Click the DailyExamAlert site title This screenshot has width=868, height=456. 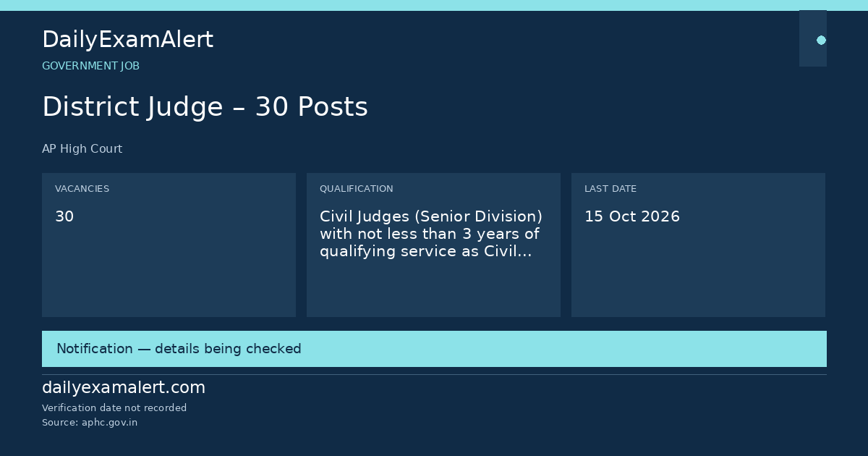tap(127, 40)
